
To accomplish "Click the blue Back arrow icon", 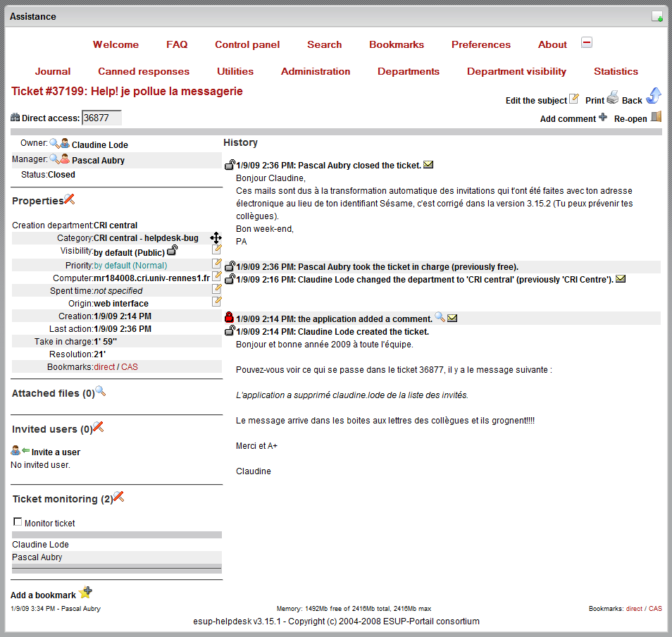I will click(653, 96).
